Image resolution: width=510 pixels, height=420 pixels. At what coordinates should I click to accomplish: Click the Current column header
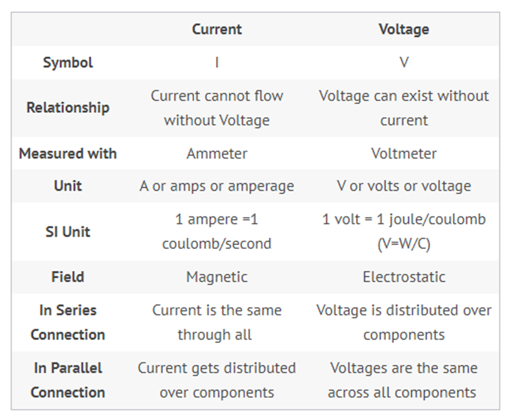[217, 29]
